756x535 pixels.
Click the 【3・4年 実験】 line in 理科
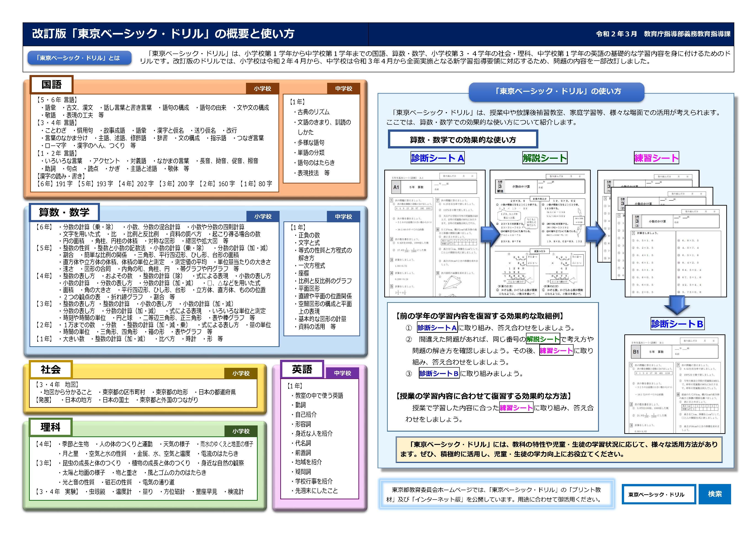click(139, 492)
